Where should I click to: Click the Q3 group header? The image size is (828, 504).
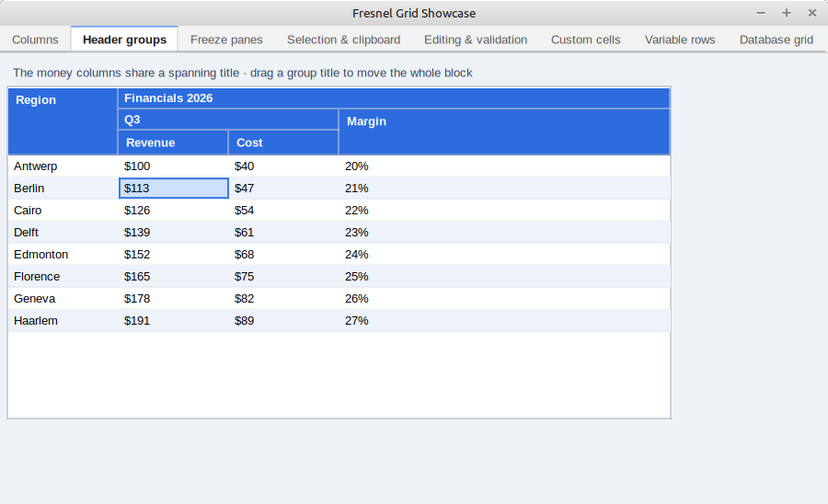(x=228, y=120)
